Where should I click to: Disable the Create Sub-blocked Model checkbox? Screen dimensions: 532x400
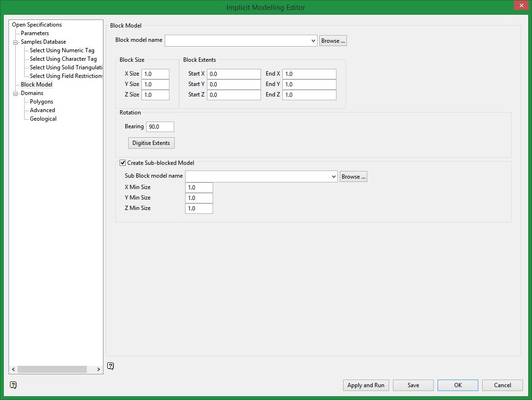(x=122, y=162)
